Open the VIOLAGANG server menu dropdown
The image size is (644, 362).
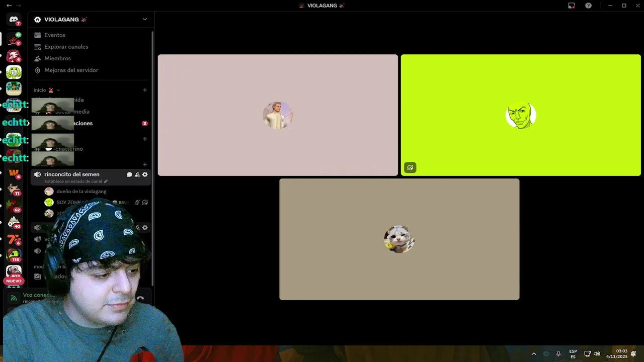coord(145,19)
